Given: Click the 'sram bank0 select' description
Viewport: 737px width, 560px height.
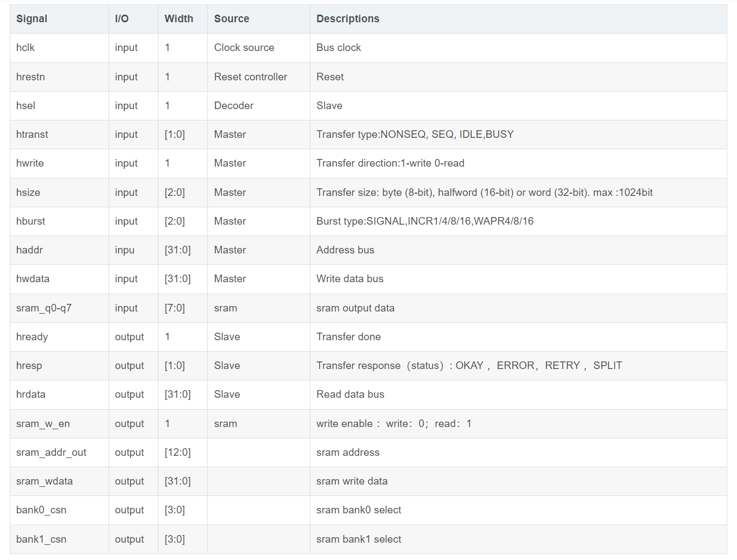Looking at the screenshot, I should point(358,510).
